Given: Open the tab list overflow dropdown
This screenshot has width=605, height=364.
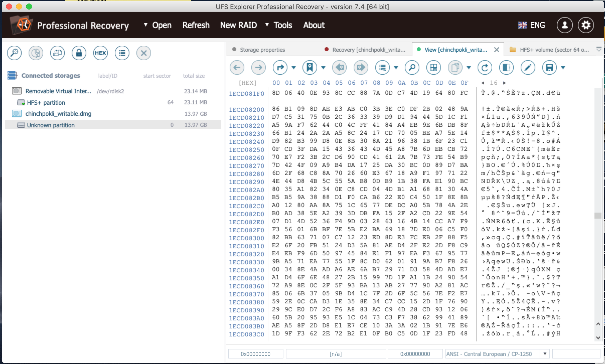Looking at the screenshot, I should [599, 49].
